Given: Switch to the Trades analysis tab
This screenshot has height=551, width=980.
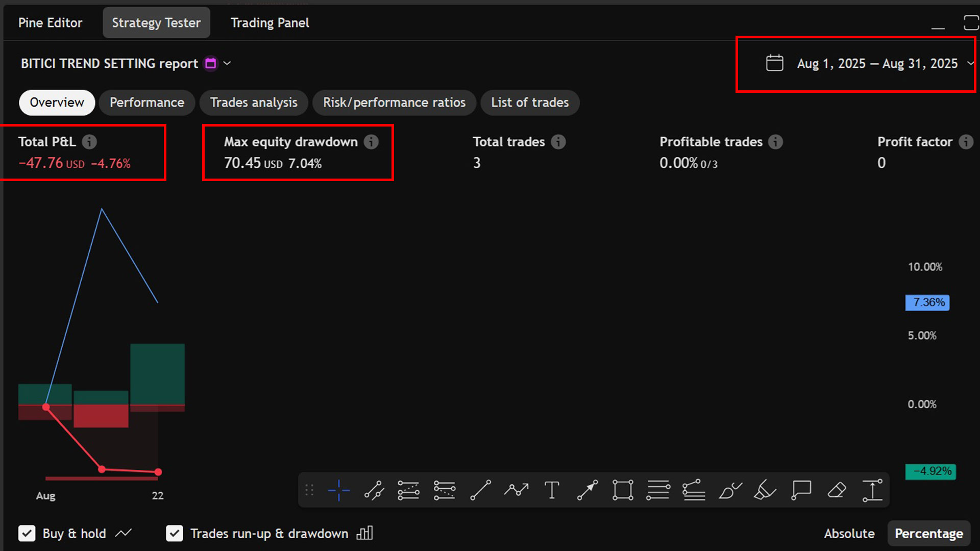Looking at the screenshot, I should pyautogui.click(x=254, y=103).
